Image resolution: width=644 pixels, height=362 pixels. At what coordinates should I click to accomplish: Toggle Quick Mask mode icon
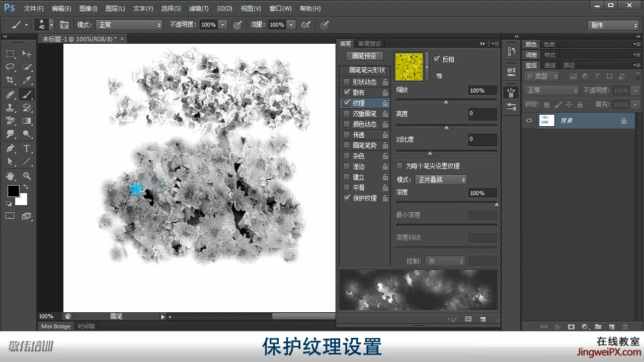[10, 216]
